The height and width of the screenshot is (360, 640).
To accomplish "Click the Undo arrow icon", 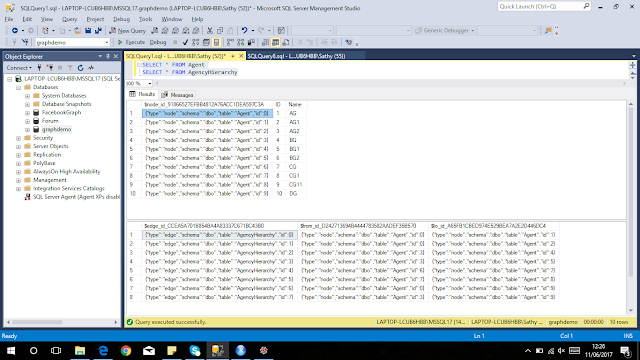I will click(x=244, y=31).
